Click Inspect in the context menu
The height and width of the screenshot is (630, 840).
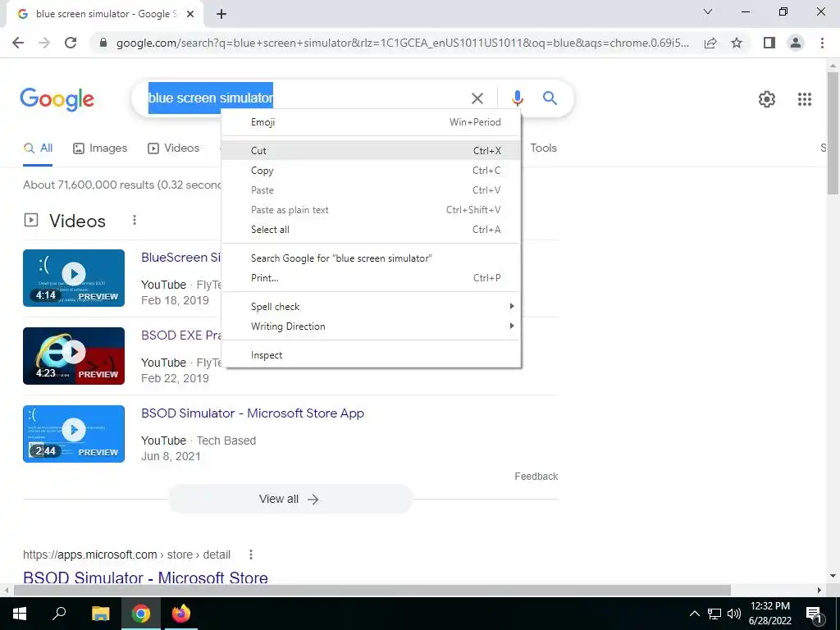372,355
